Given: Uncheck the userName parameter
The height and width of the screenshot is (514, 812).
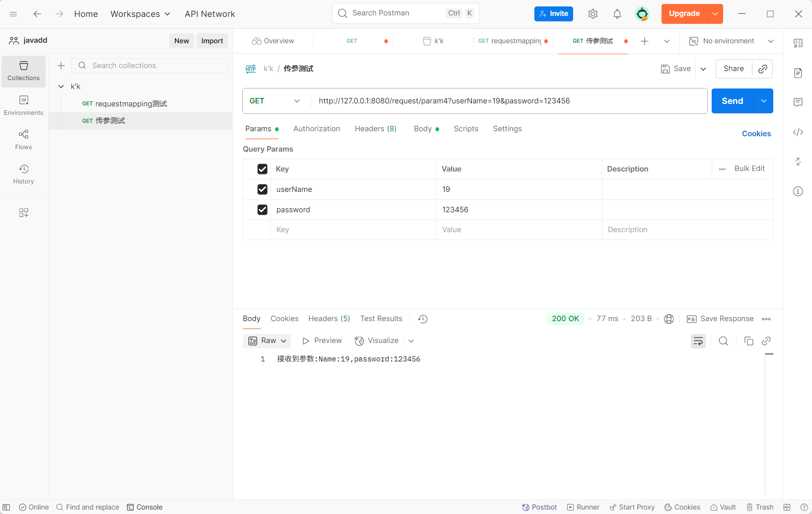Looking at the screenshot, I should point(262,189).
